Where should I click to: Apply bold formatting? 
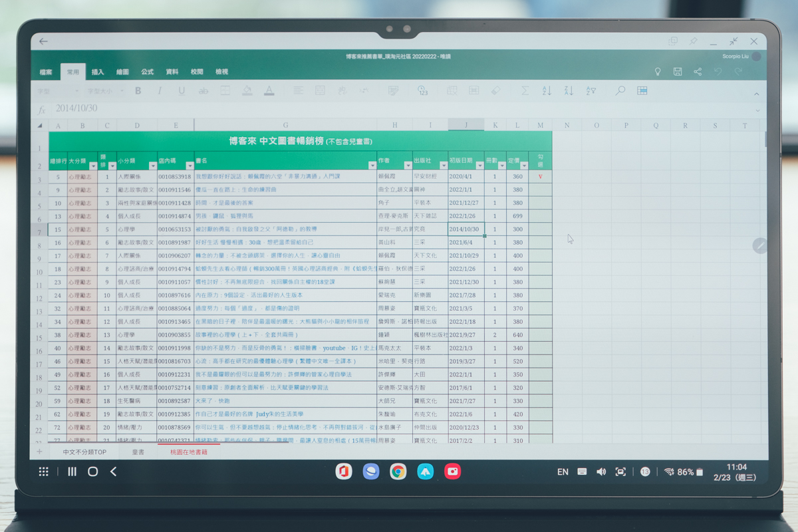(138, 90)
